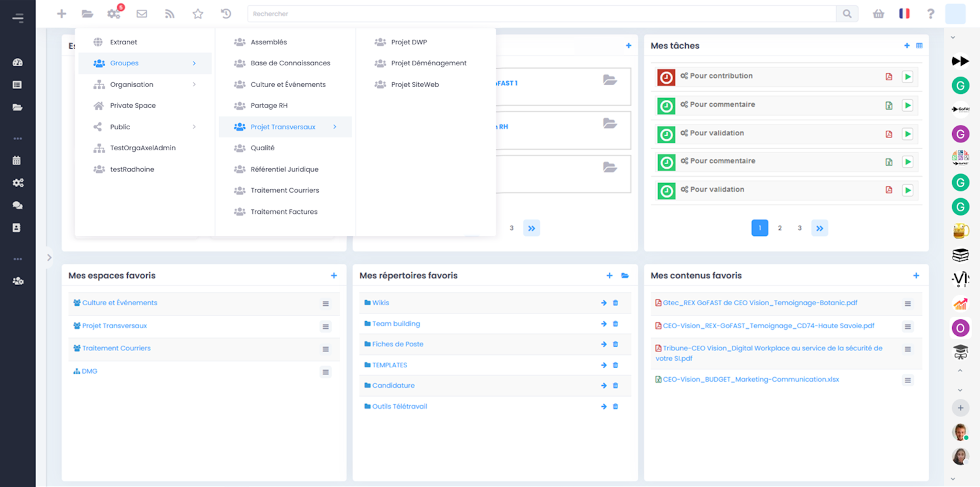Expand the collapsed side panel arrow

coord(49,258)
